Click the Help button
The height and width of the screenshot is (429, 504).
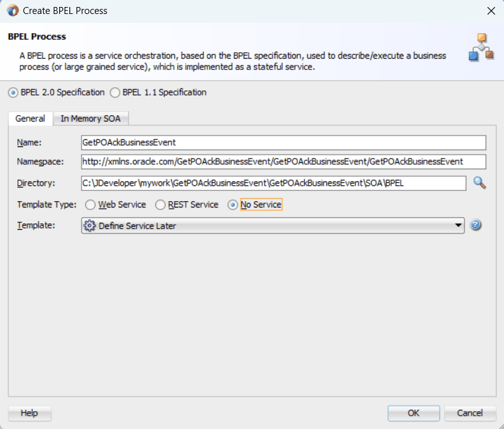click(29, 413)
